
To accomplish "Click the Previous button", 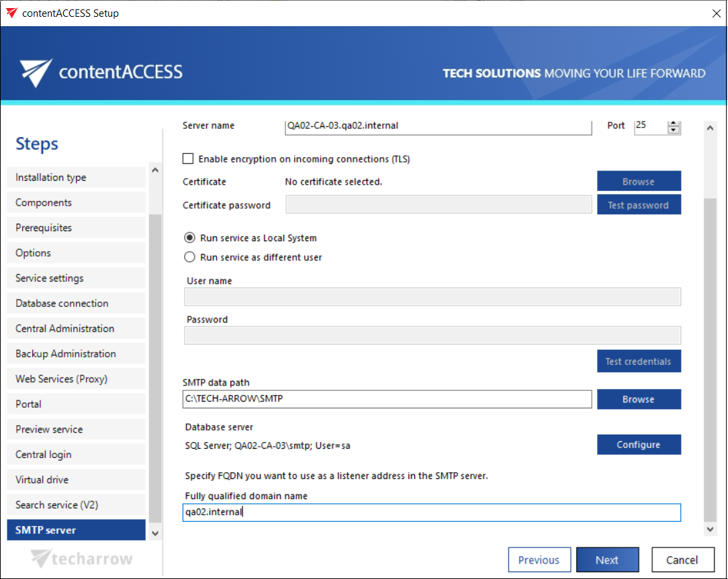I will [539, 560].
